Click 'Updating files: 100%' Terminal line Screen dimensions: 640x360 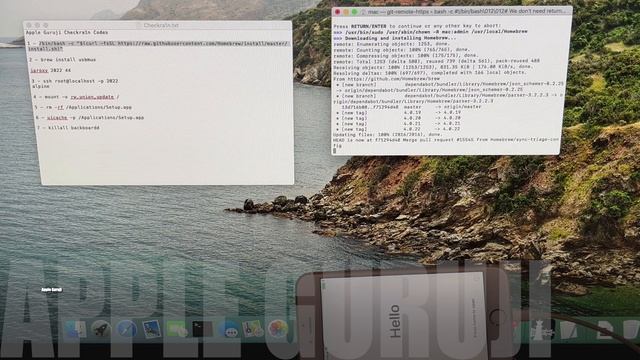click(x=388, y=134)
